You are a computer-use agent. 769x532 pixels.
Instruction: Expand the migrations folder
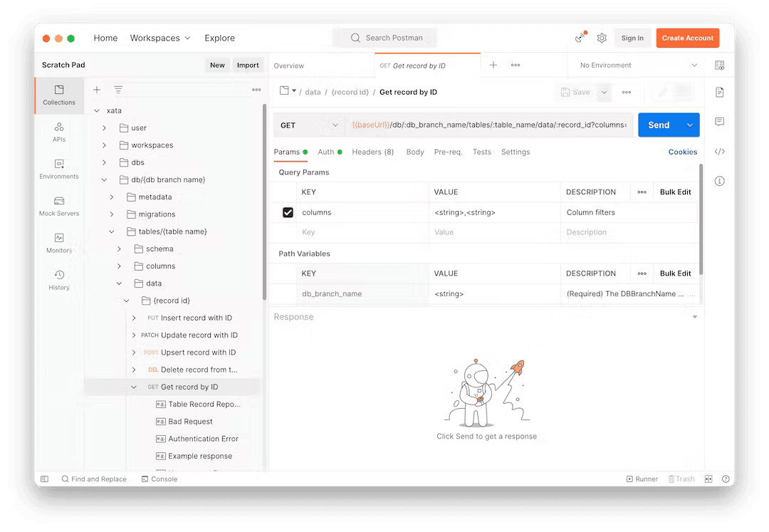click(111, 214)
